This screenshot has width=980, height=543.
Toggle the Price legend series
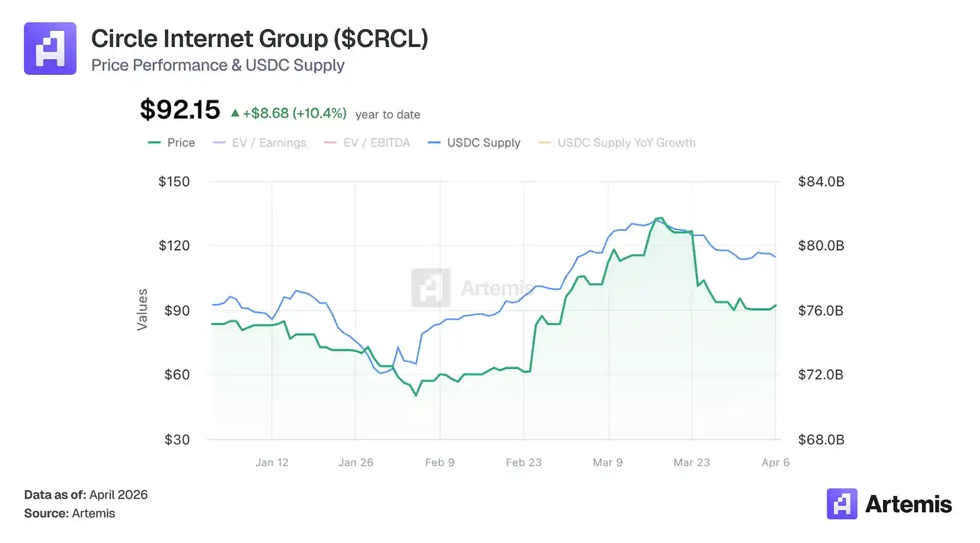pyautogui.click(x=181, y=143)
